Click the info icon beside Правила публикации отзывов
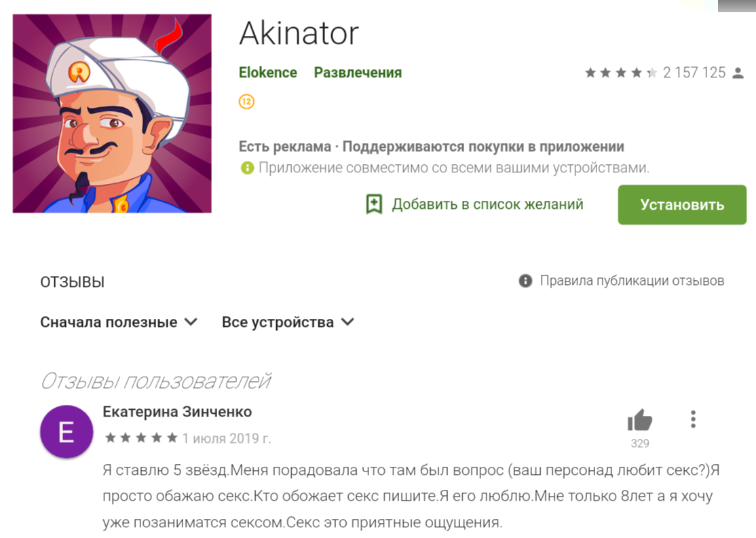 tap(525, 281)
